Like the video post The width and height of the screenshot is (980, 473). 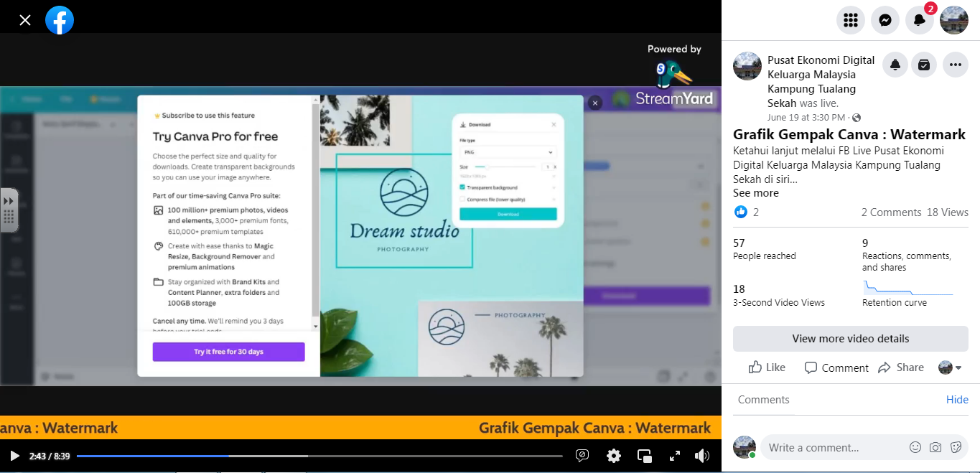click(767, 367)
